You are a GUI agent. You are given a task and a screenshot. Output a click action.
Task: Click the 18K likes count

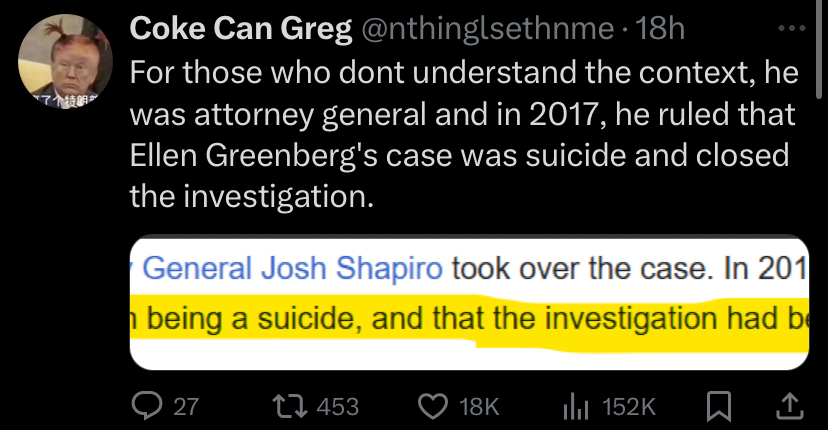click(479, 407)
